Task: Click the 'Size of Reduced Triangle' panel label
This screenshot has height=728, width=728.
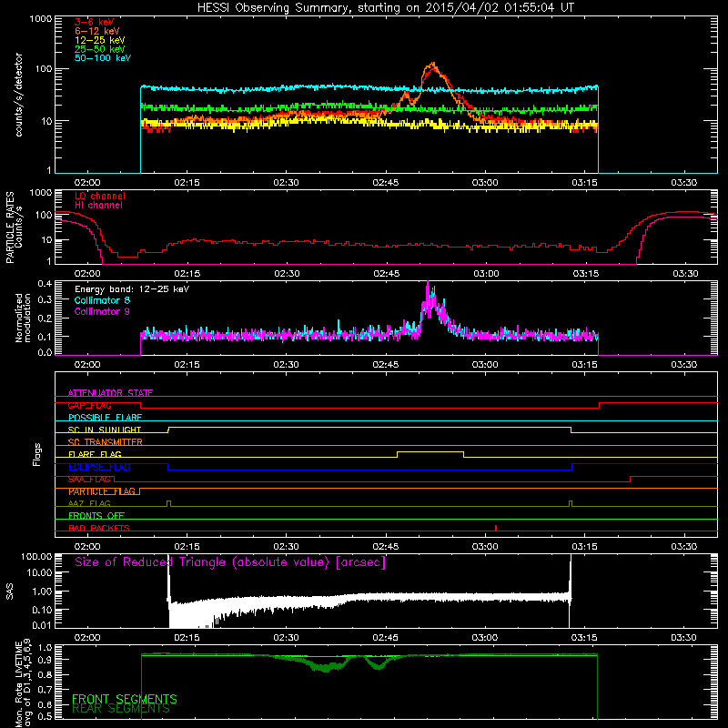Action: [x=230, y=562]
